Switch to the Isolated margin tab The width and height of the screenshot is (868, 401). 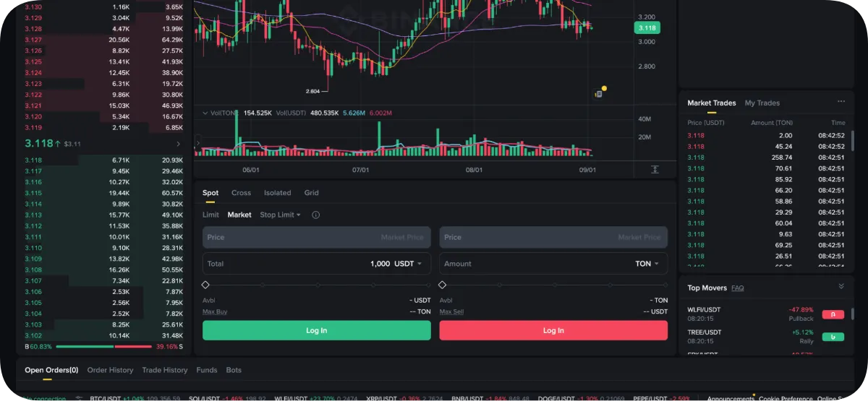pyautogui.click(x=277, y=193)
